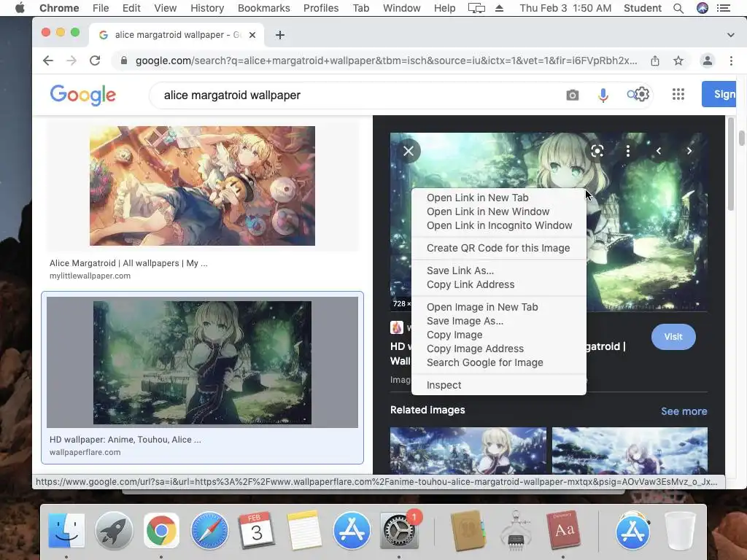Click Chrome forward arrow
Viewport: 747px width, 560px height.
71,61
